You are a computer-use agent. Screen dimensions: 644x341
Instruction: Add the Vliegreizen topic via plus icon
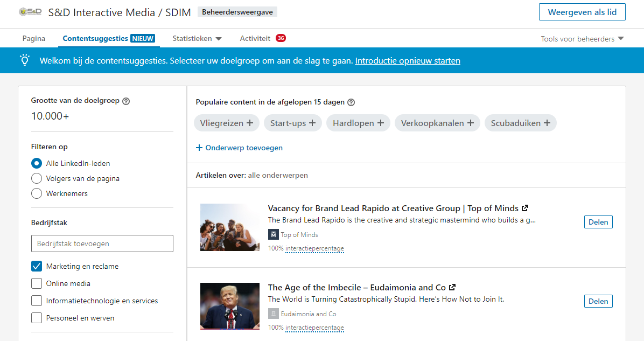[x=249, y=123]
